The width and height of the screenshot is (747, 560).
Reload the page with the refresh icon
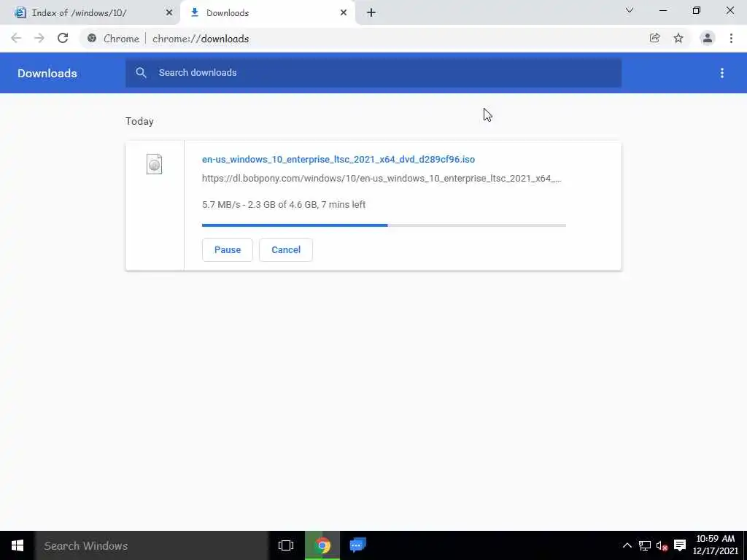pyautogui.click(x=63, y=38)
